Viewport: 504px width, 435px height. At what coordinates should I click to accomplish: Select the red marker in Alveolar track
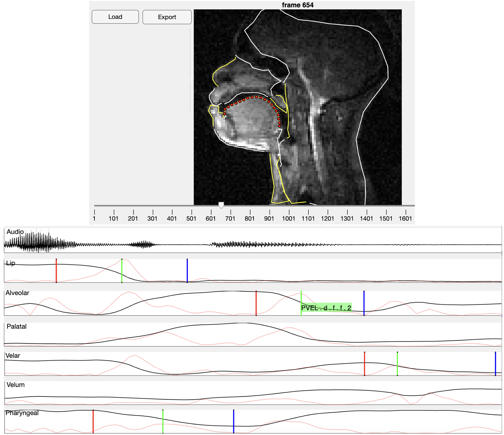[x=256, y=303]
